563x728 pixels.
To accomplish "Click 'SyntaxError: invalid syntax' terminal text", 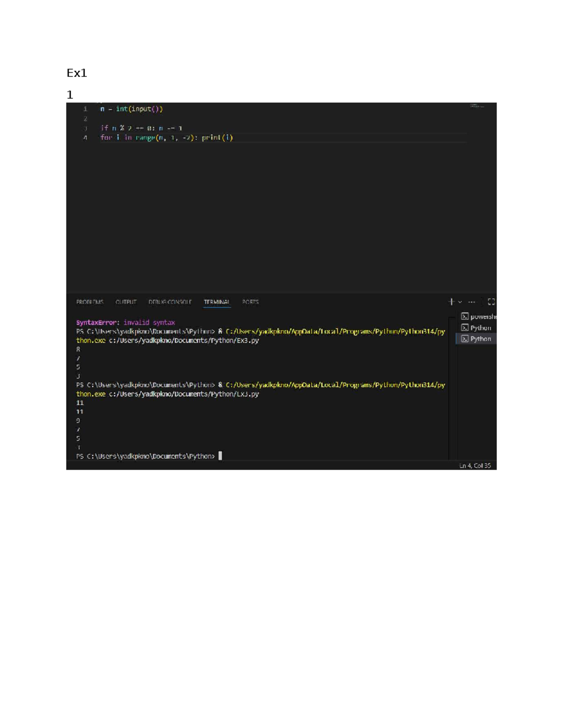I will pos(125,323).
